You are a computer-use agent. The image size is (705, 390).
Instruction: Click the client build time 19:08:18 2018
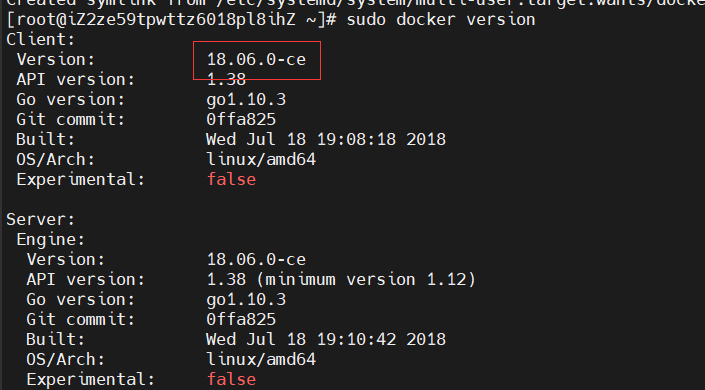click(381, 139)
